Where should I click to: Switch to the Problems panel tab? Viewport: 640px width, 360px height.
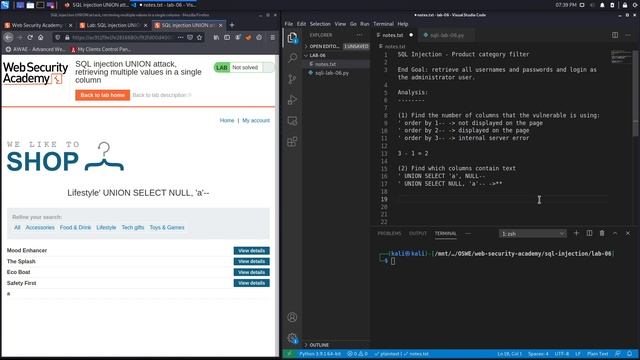(x=389, y=233)
